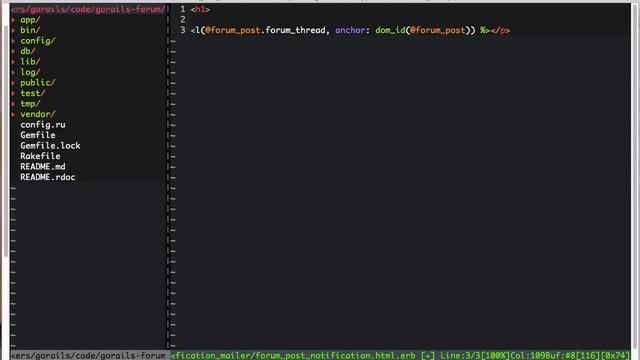Viewport: 640px width, 360px height.
Task: Select the config/ directory name
Action: 38,41
